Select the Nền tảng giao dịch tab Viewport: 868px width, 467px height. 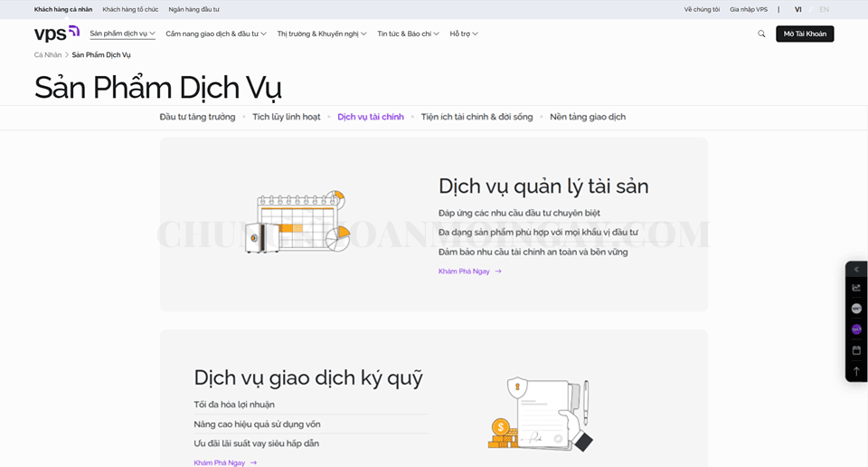588,117
